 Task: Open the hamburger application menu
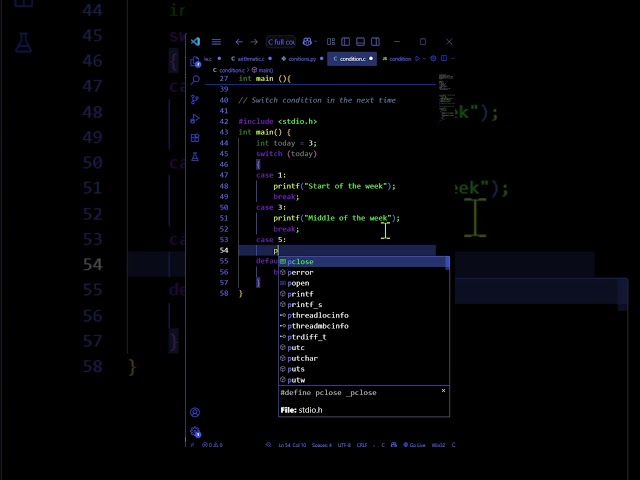pos(216,42)
